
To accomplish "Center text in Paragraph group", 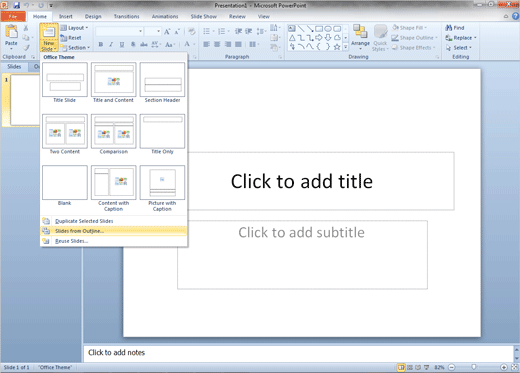I will tap(217, 44).
